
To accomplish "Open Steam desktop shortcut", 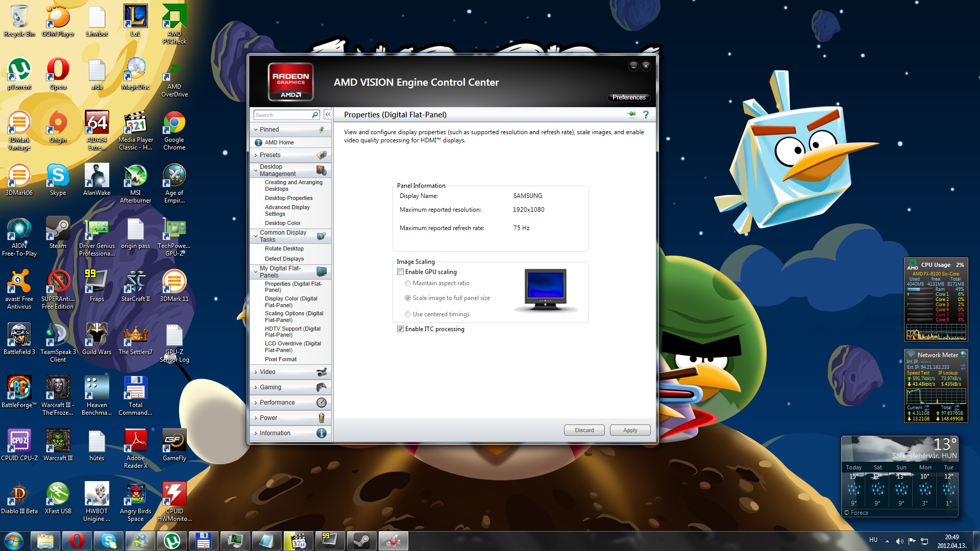I will pyautogui.click(x=58, y=233).
